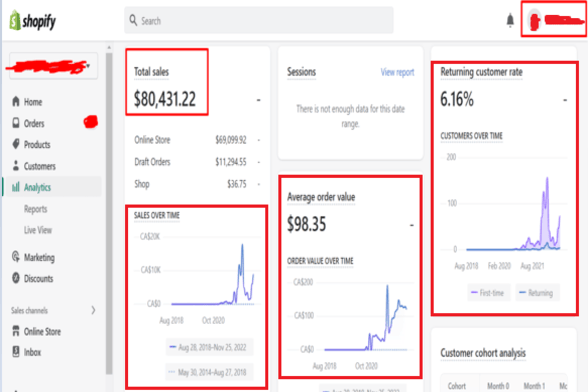Open the Reports sub-item

click(x=36, y=209)
